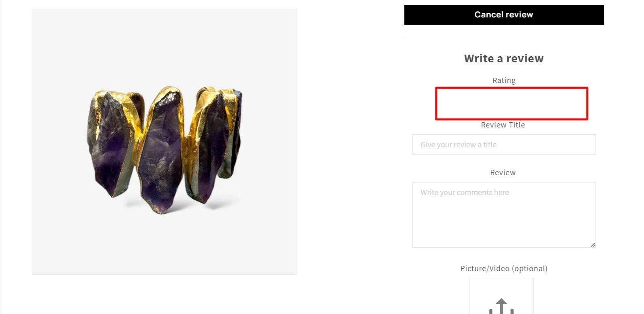
Task: Select the empty Rating box outlined in red
Action: (511, 104)
